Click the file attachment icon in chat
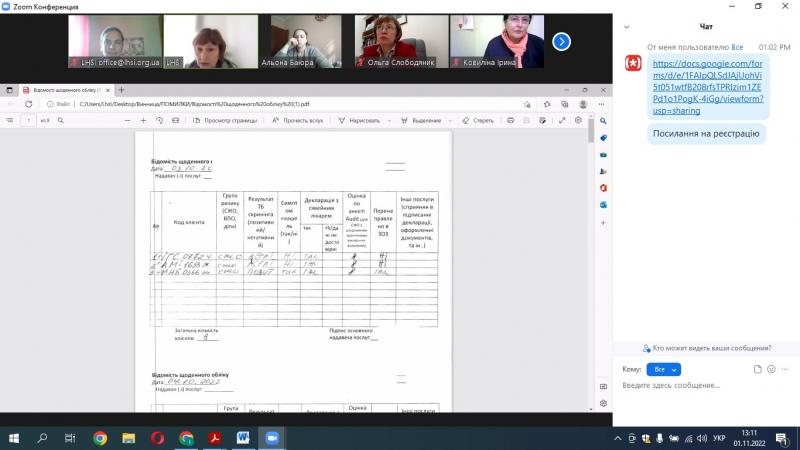 click(x=757, y=369)
